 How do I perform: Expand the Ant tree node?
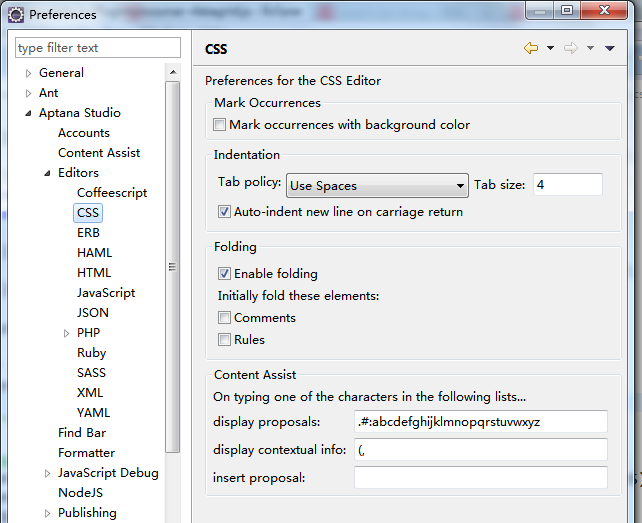pos(28,93)
